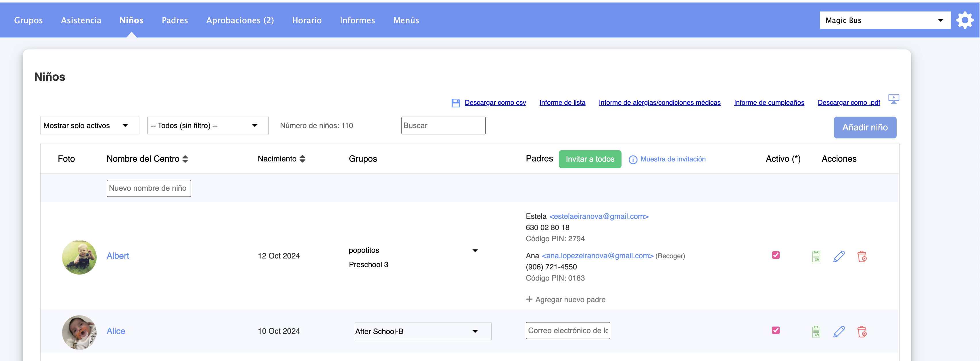Screen dimensions: 980x361
Task: Expand the Magic Bus center selector
Action: [885, 20]
